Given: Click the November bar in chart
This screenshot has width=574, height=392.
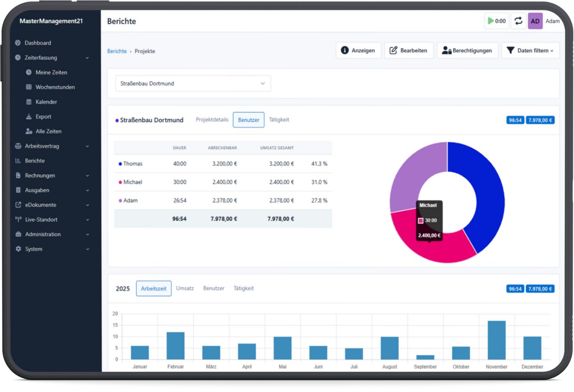Looking at the screenshot, I should click(497, 340).
